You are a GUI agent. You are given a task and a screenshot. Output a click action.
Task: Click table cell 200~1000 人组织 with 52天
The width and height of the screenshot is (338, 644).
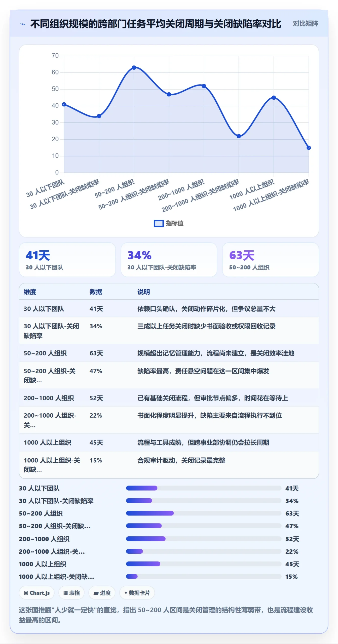(x=49, y=398)
